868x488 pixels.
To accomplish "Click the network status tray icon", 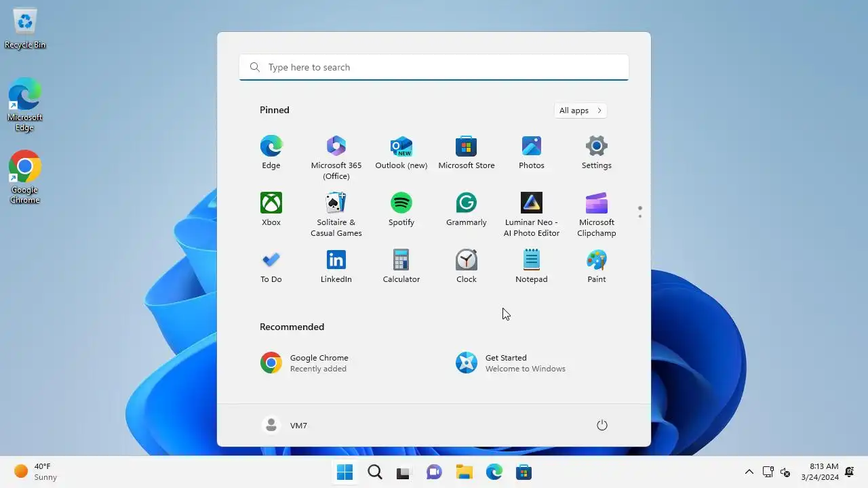I will (x=768, y=472).
